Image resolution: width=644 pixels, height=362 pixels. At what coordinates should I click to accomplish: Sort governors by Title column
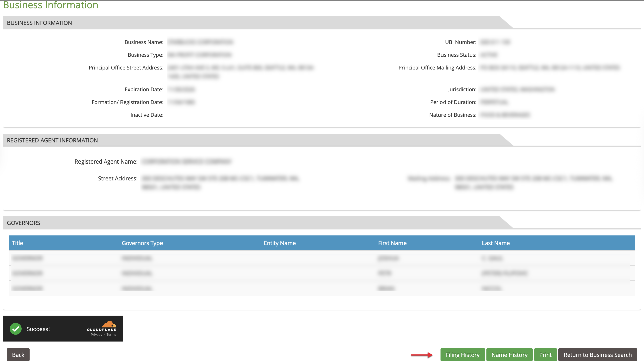pos(18,243)
